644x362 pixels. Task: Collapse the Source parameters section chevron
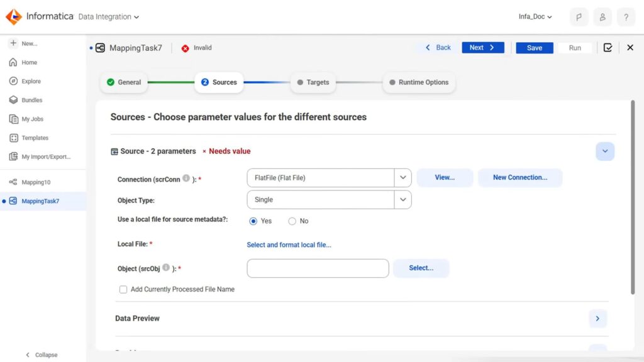(x=605, y=151)
